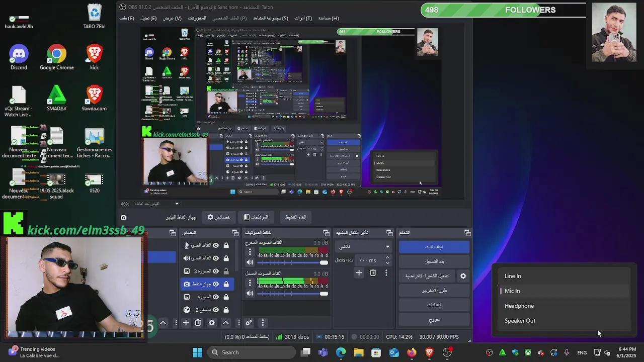This screenshot has width=644, height=362.
Task: Open Discord desktop shortcut
Action: (x=19, y=57)
